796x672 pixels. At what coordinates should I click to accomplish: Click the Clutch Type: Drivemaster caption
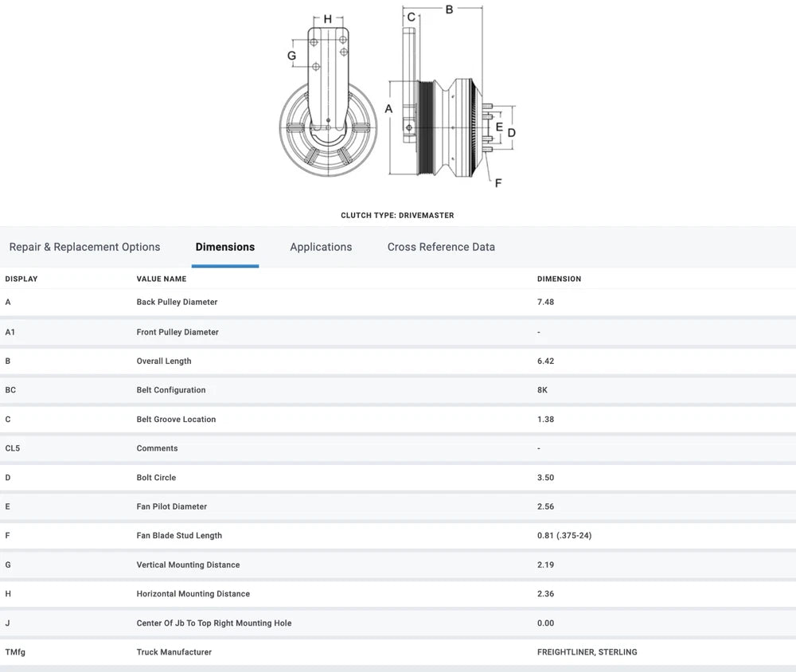click(397, 216)
